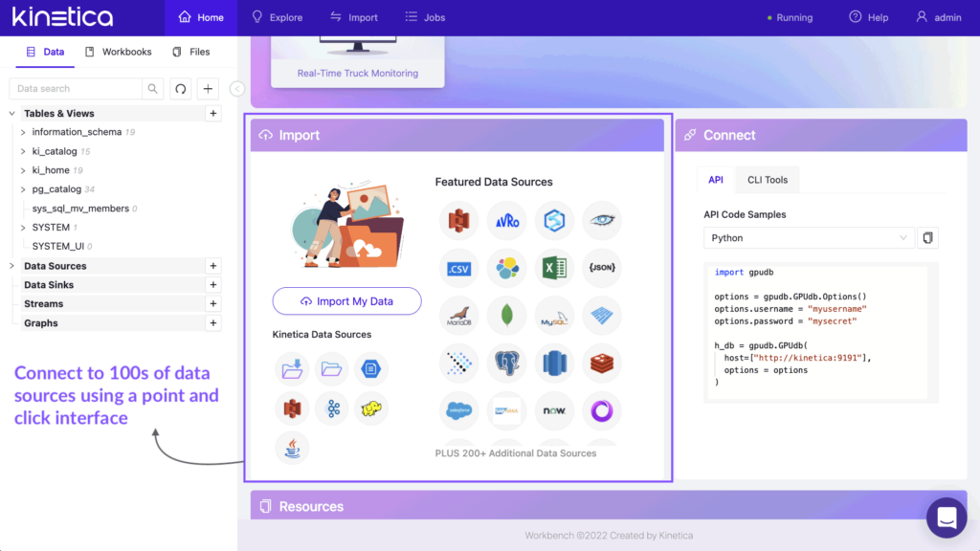This screenshot has height=551, width=980.
Task: Pick the blue hexagon icon under Featured Data Sources
Action: pos(554,221)
